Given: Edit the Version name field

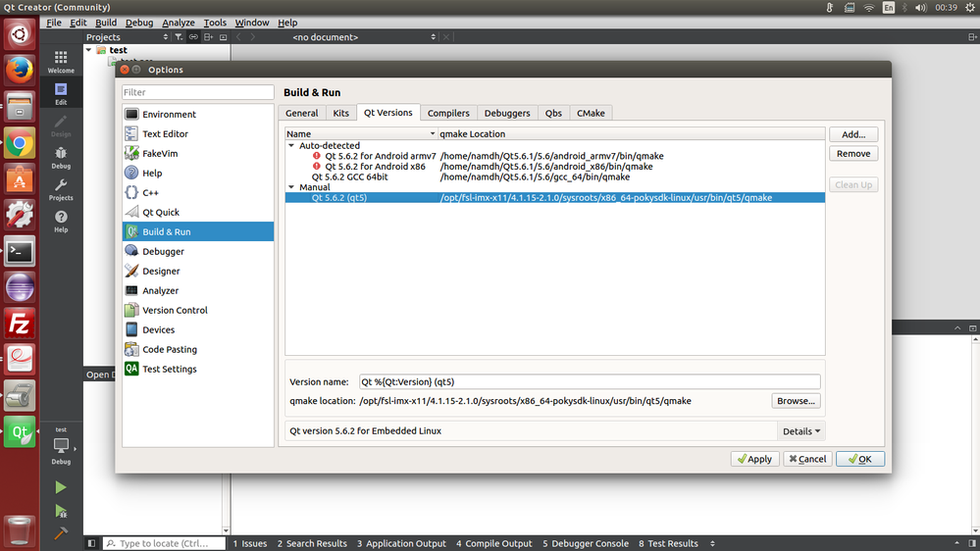Looking at the screenshot, I should coord(590,381).
